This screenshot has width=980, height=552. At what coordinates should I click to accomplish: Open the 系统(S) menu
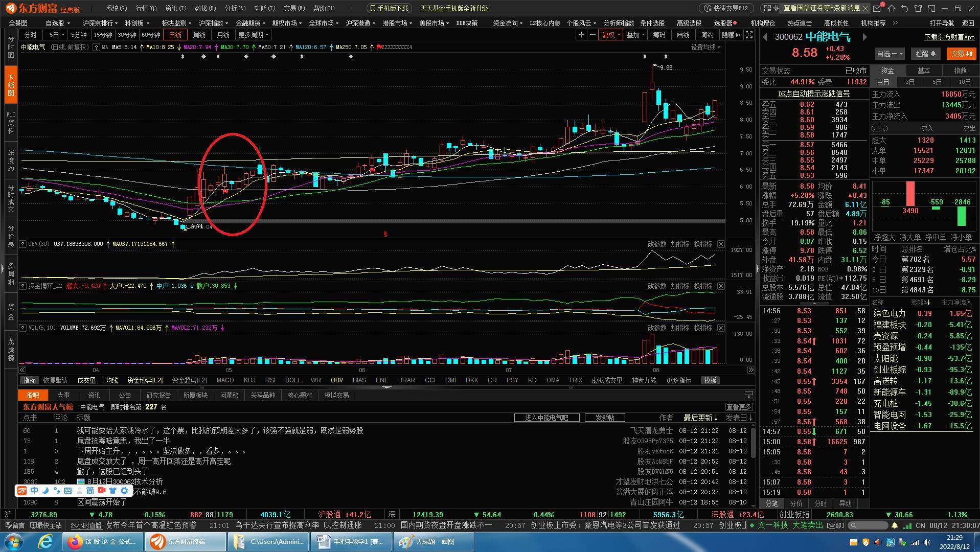[x=116, y=8]
